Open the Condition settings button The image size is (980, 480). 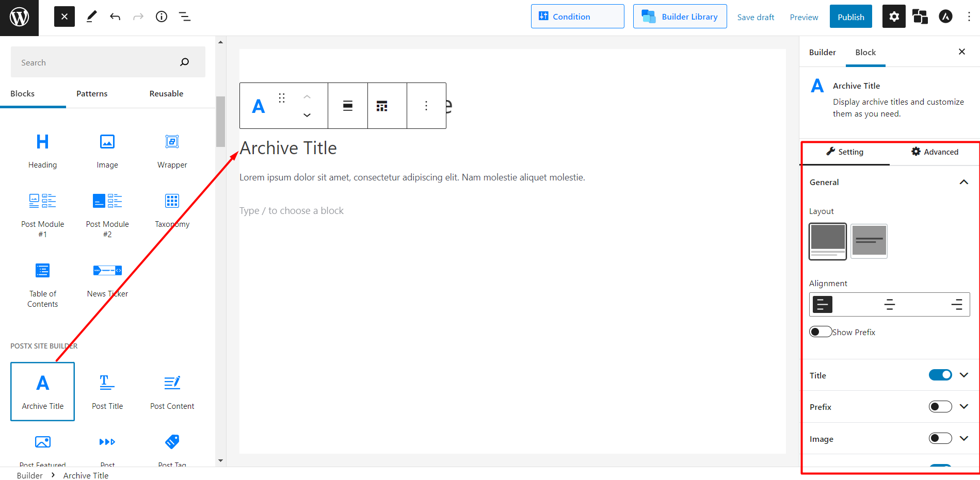click(x=577, y=16)
